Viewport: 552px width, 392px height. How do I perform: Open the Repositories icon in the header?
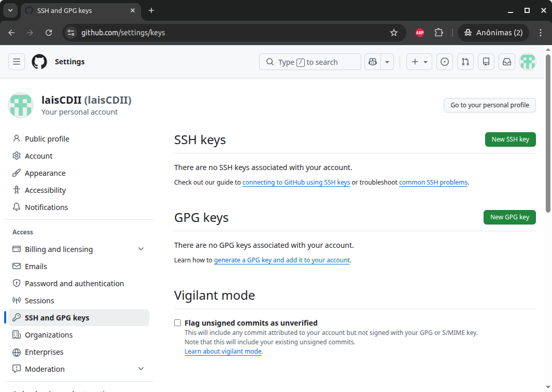(486, 62)
